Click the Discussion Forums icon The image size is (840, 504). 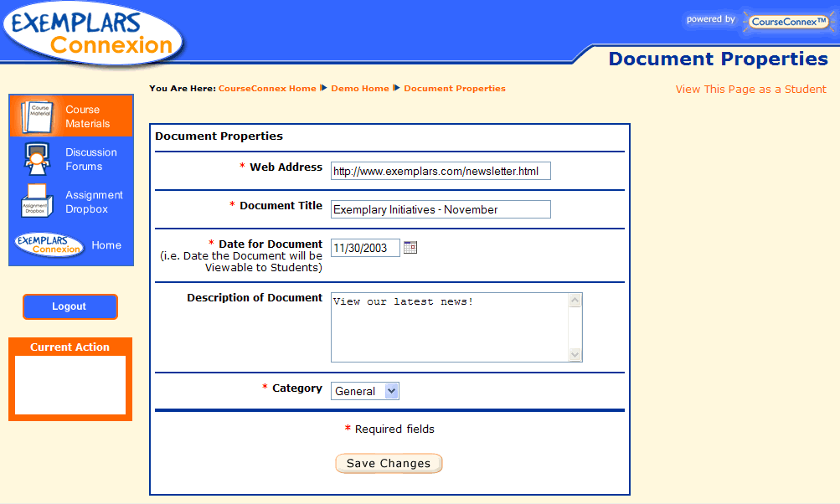(36, 159)
